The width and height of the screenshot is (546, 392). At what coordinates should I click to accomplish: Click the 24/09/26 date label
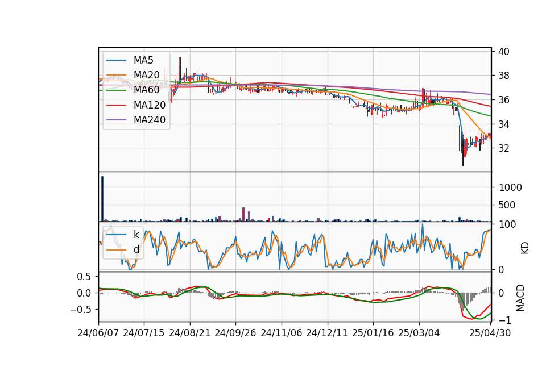click(235, 333)
